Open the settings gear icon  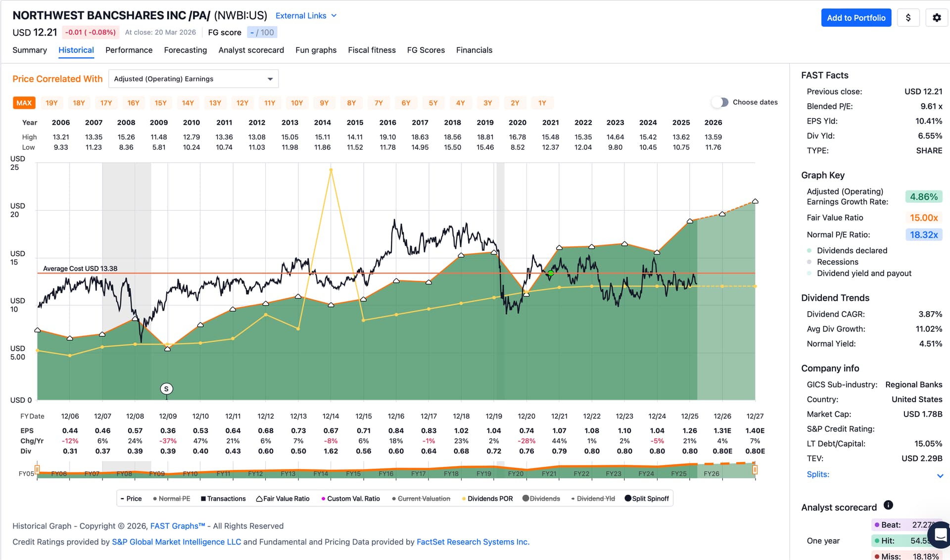[937, 18]
